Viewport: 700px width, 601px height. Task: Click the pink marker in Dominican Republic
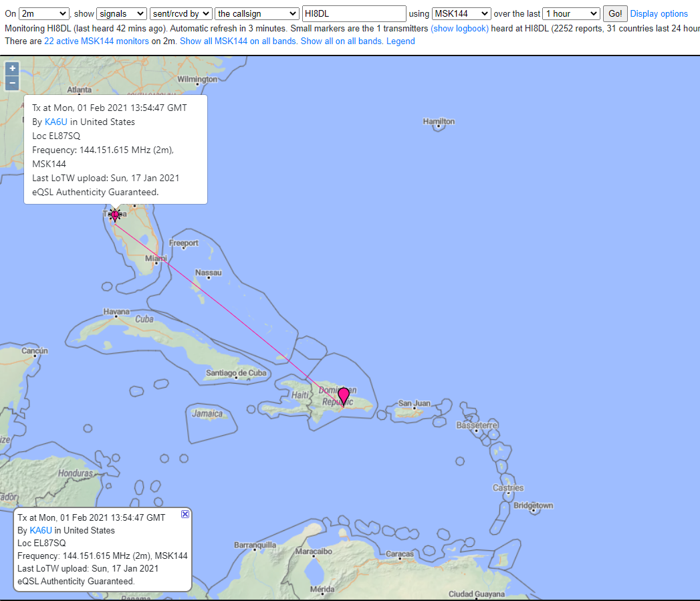(x=344, y=396)
